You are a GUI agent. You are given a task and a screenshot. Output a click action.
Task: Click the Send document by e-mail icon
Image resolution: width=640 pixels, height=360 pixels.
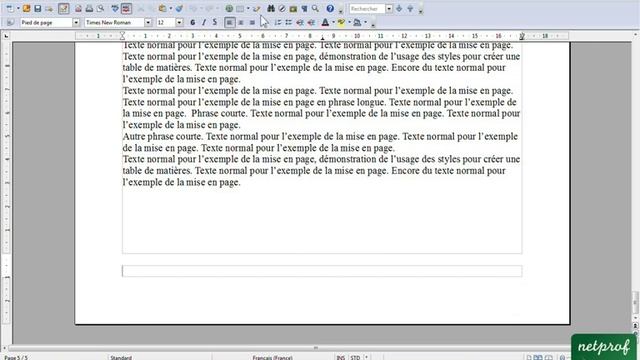[x=49, y=9]
